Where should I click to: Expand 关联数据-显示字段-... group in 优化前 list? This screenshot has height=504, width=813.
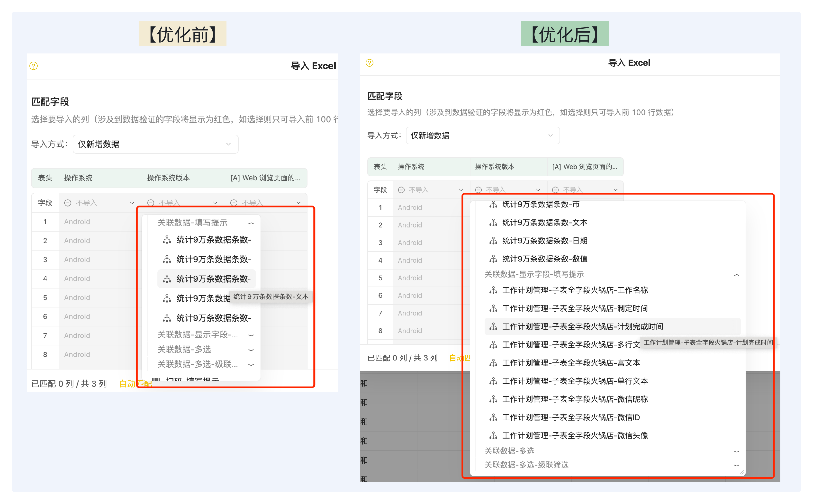[x=251, y=335]
